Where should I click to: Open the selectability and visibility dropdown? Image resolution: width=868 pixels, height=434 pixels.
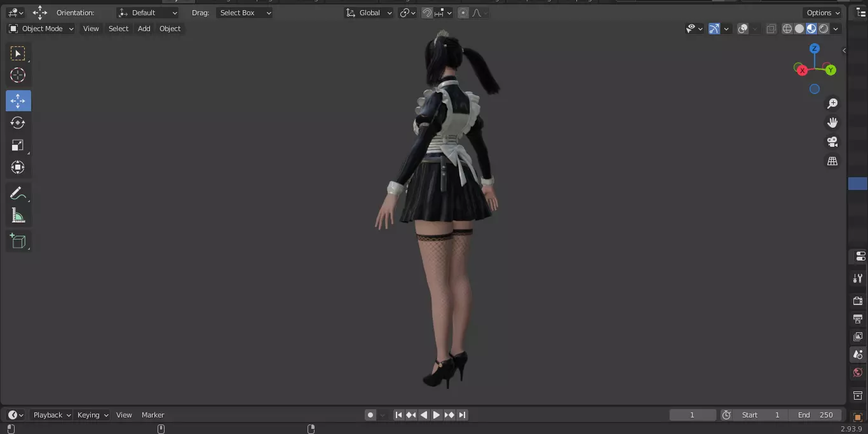tap(695, 29)
